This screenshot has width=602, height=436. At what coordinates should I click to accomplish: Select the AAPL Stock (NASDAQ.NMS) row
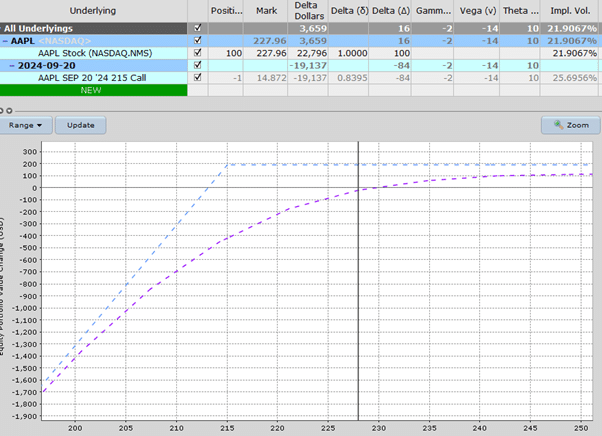point(90,53)
